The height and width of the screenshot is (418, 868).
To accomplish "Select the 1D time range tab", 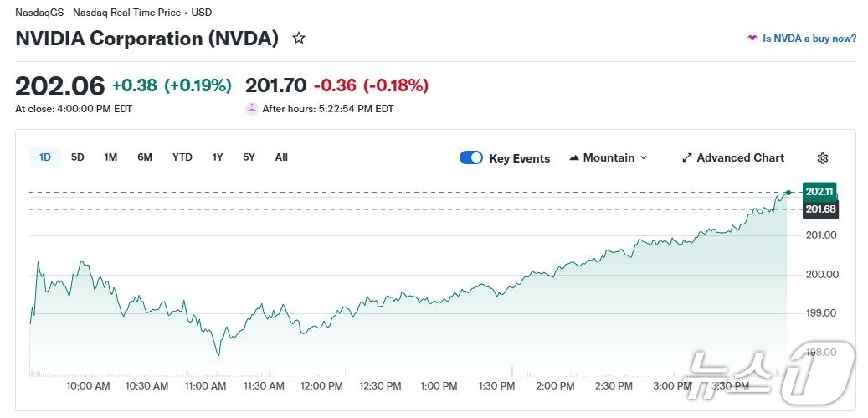I will point(45,157).
